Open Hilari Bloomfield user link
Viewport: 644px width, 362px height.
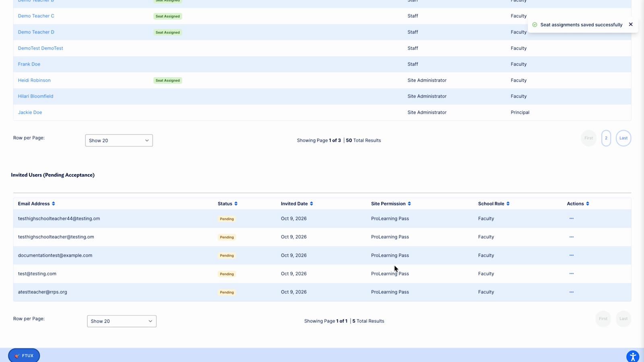(x=35, y=97)
